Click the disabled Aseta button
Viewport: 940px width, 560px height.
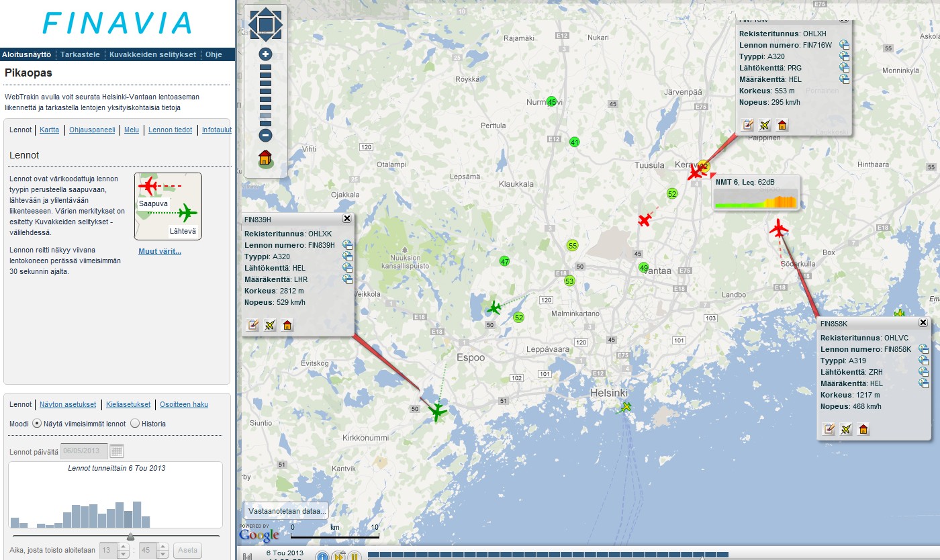(x=187, y=551)
